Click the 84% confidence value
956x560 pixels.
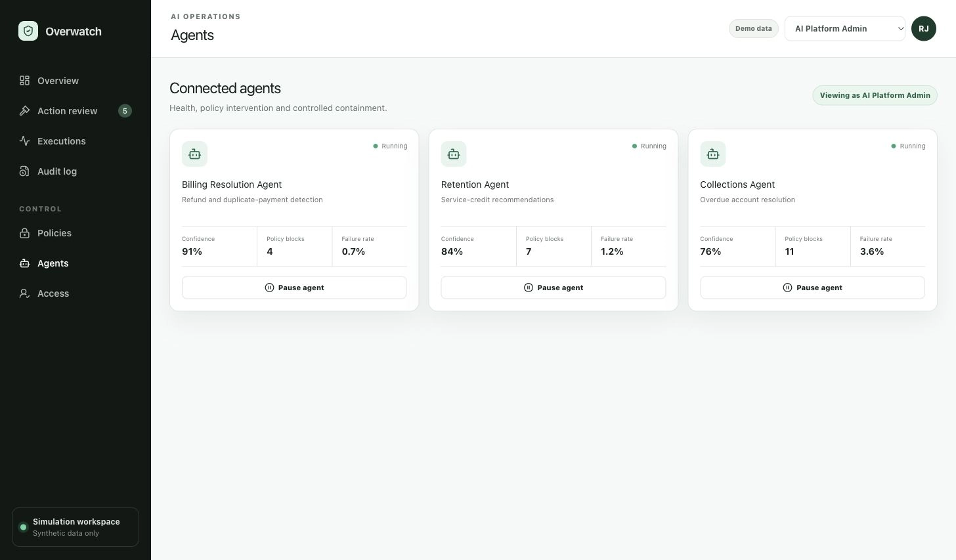[x=452, y=251]
